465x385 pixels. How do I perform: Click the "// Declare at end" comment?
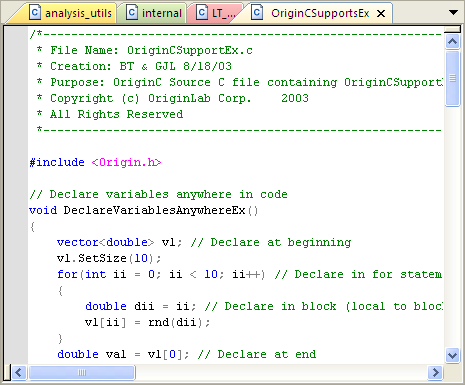click(257, 354)
